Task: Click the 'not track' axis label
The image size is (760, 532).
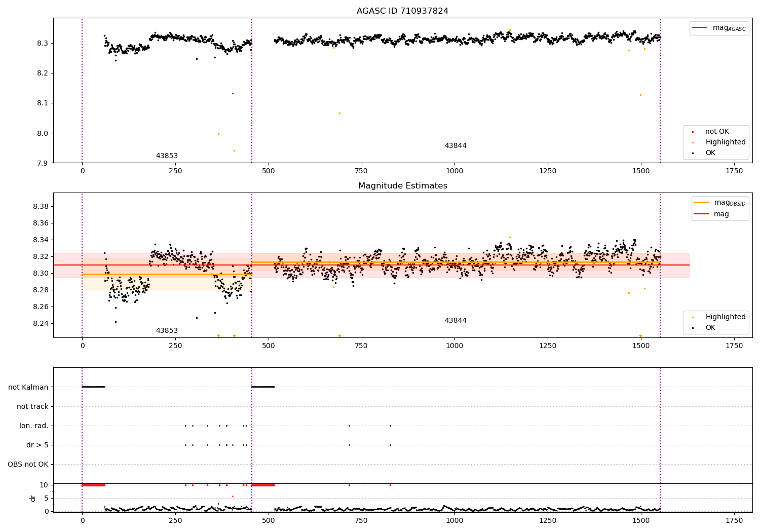Action: coord(32,406)
